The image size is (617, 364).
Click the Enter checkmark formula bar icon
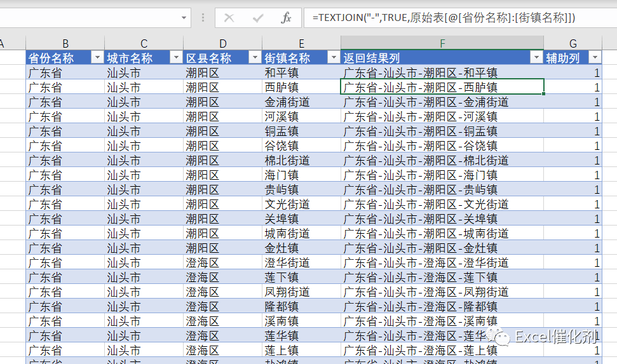point(258,18)
